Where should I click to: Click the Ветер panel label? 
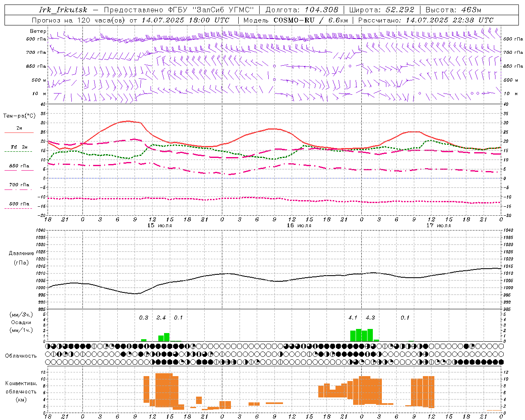click(x=38, y=31)
